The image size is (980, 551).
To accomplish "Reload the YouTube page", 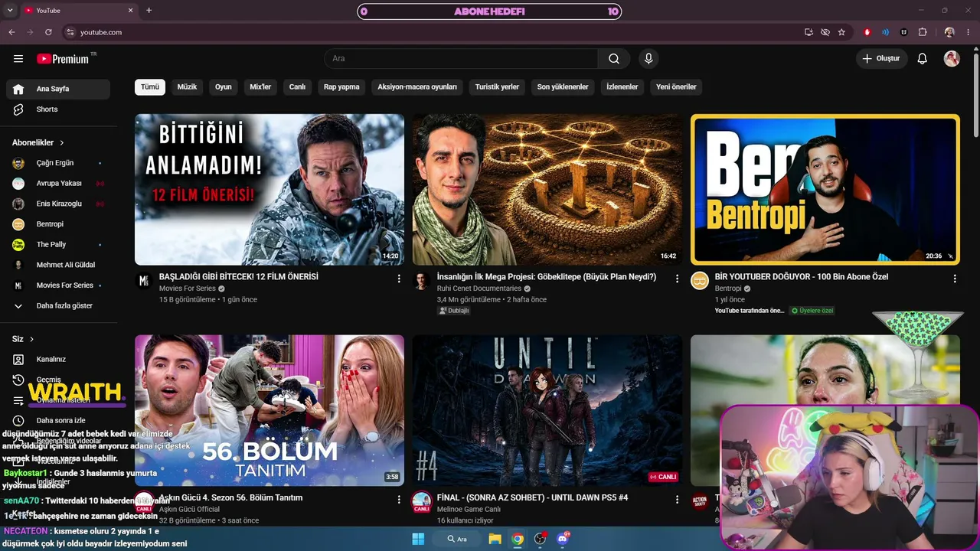I will (48, 32).
